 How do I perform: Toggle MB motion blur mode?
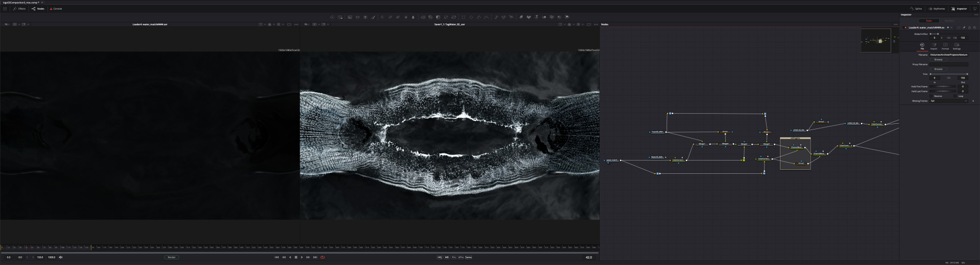[x=447, y=257]
